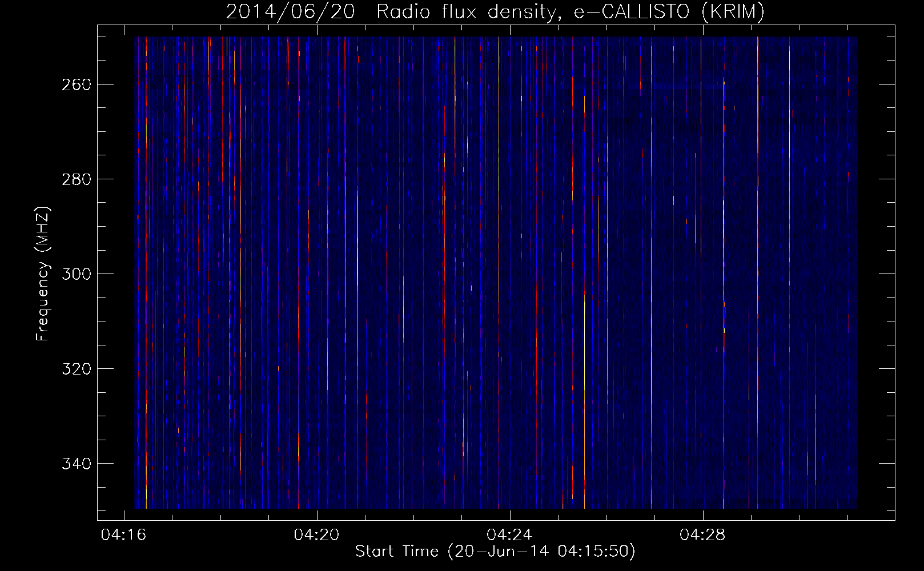Click the plot title '2014/06/20 Radio flux density, e-CALLISTO (KRIM)'
Viewport: 924px width, 571px height.
[495, 11]
